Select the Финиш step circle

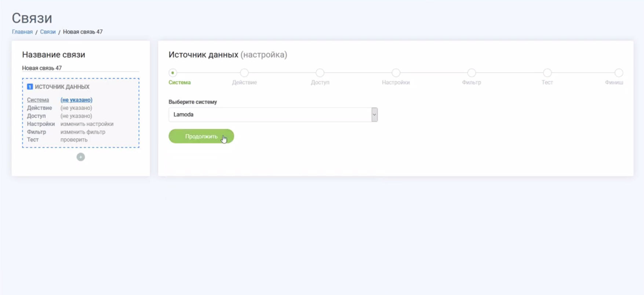(619, 73)
